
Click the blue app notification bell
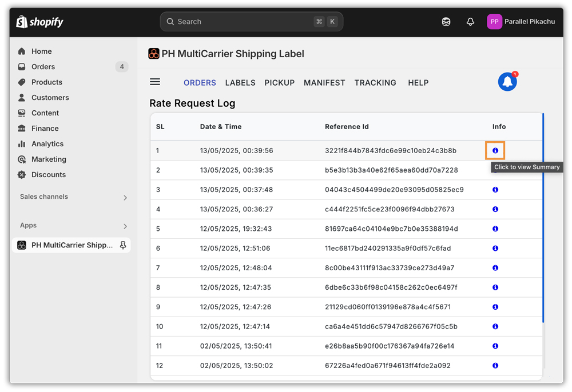pyautogui.click(x=507, y=82)
